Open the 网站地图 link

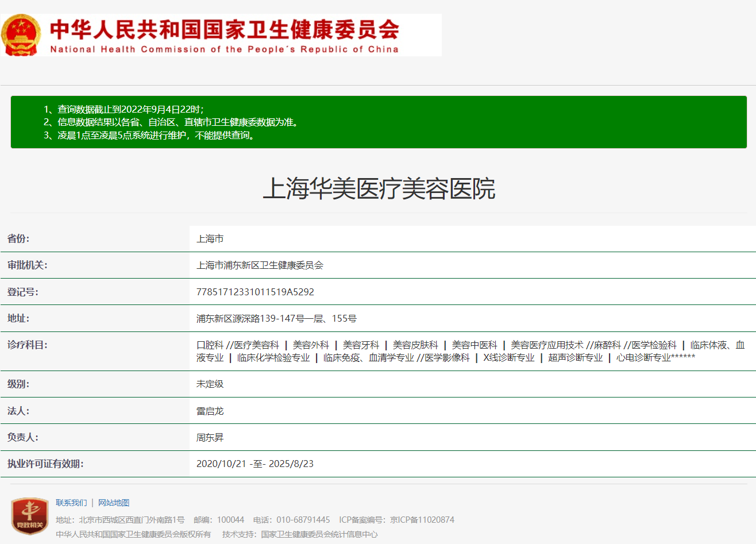pos(114,503)
